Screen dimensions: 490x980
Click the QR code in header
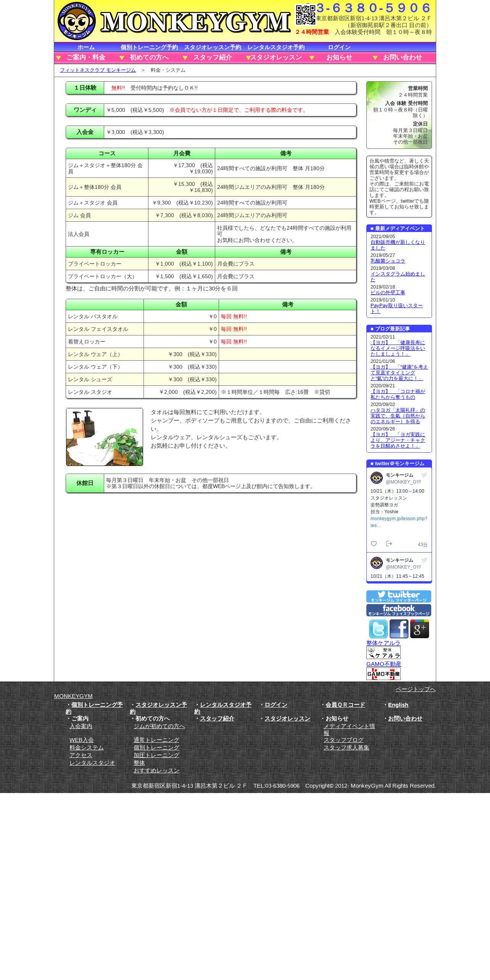pyautogui.click(x=305, y=15)
